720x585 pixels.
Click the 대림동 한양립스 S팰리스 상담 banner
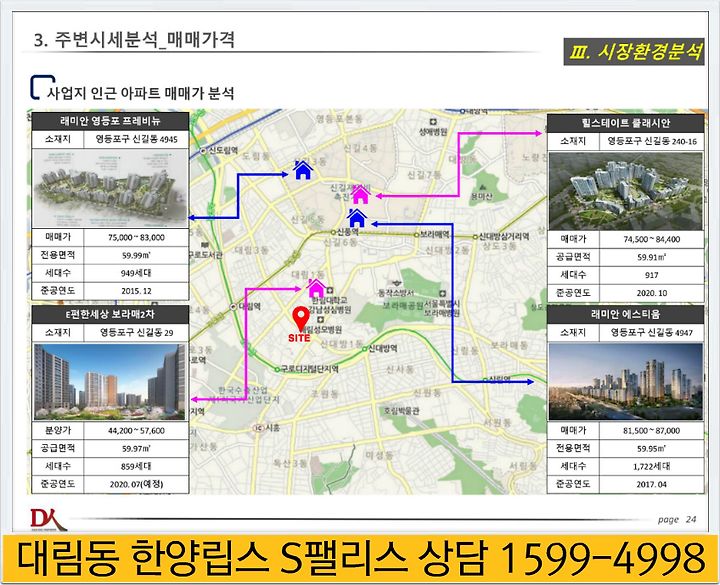pos(360,558)
